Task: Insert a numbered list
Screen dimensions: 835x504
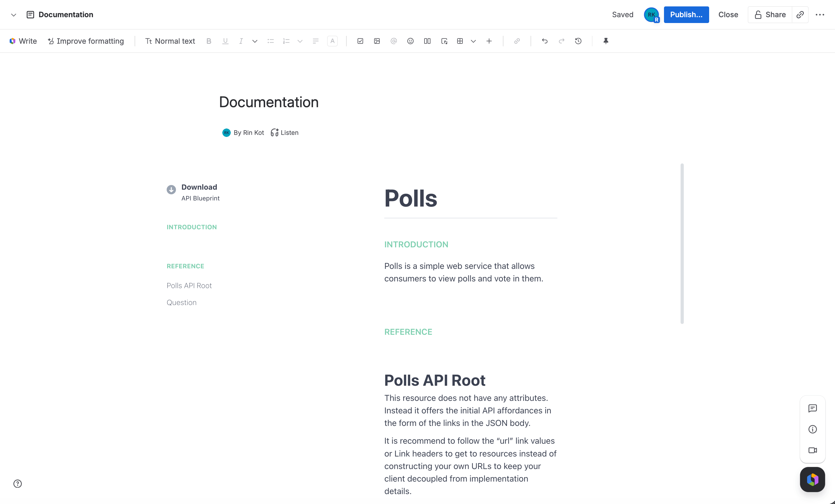Action: click(286, 41)
